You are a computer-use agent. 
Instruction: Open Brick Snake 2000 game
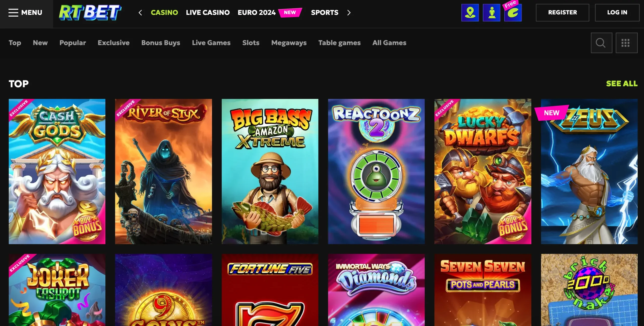point(589,290)
